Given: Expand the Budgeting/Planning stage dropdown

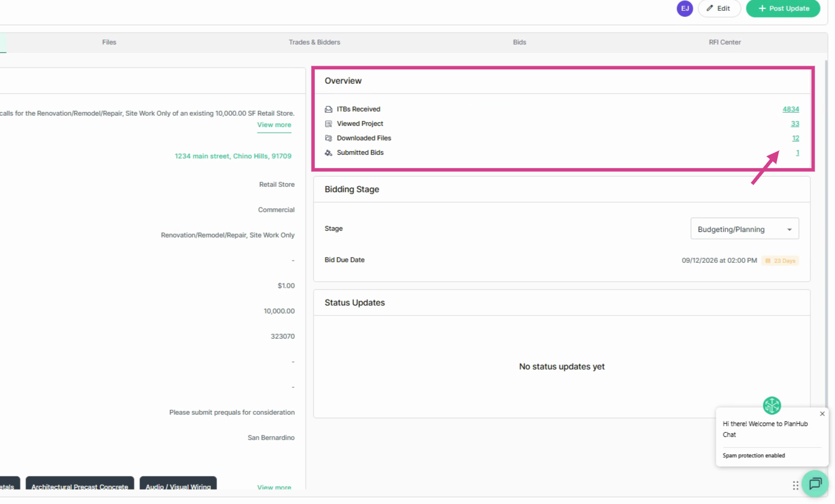Looking at the screenshot, I should pos(745,229).
